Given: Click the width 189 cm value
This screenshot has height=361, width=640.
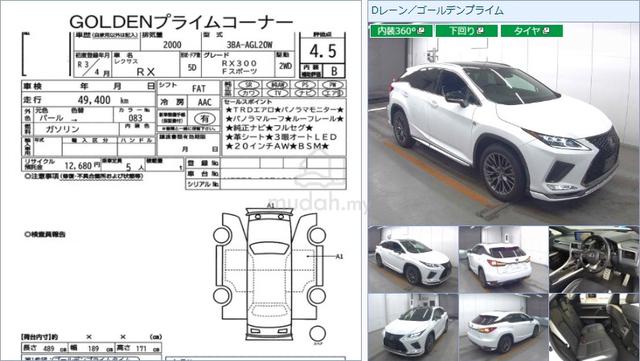Looking at the screenshot, I should point(93,348).
